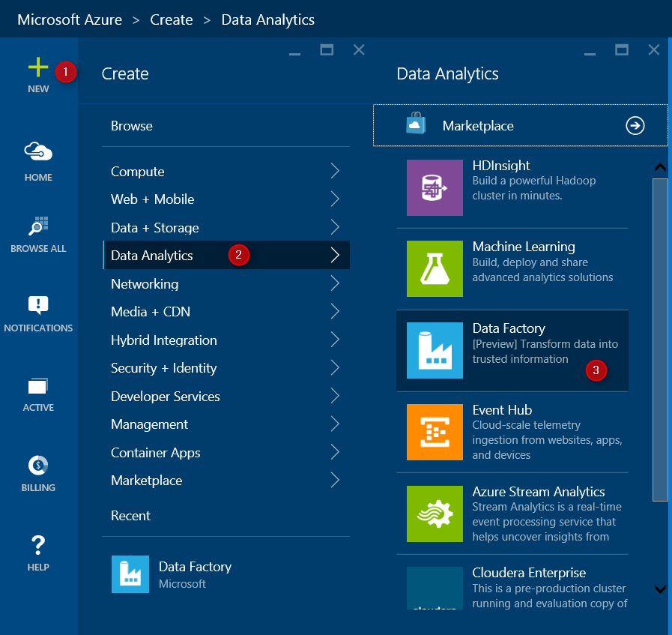Select Media + CDN category label
This screenshot has height=635, width=672.
coord(151,312)
